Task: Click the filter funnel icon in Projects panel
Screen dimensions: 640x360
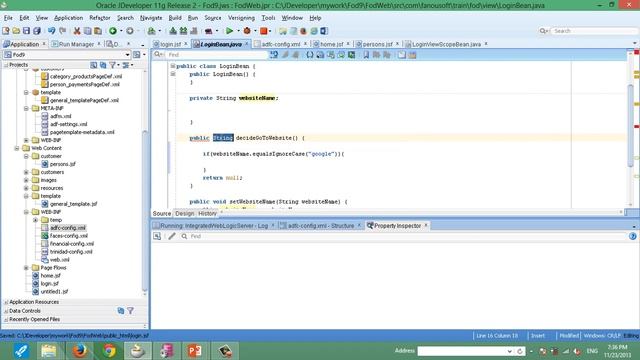Action: coord(112,65)
